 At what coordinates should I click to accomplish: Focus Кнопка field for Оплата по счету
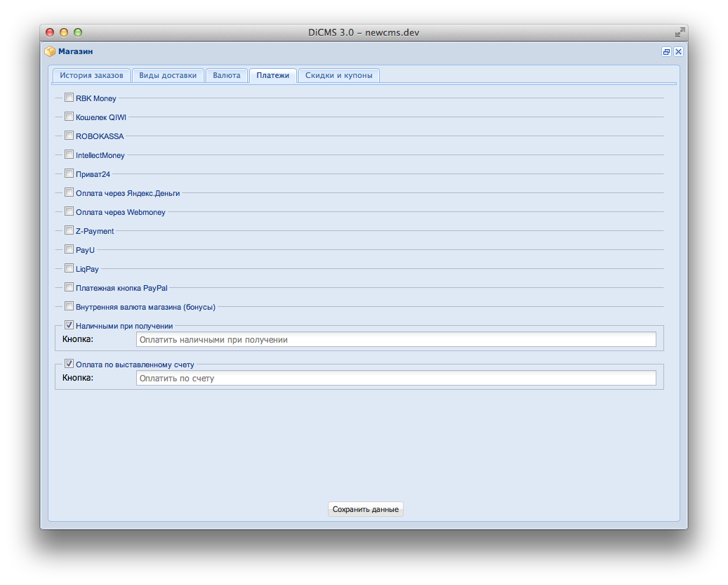pyautogui.click(x=396, y=378)
